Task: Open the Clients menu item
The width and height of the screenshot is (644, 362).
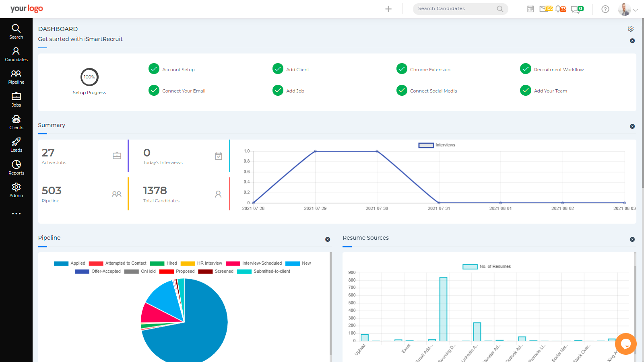Action: 16,122
